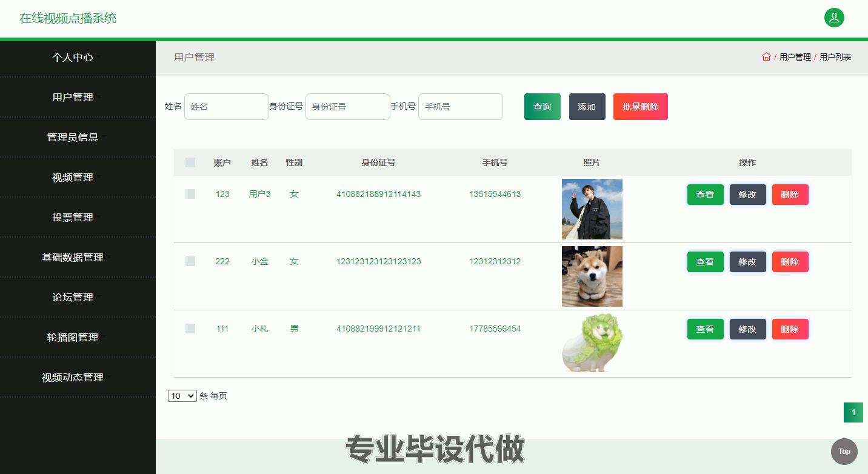Open the Shiba dog photo of 小金
Viewport: 868px width, 474px height.
click(592, 276)
